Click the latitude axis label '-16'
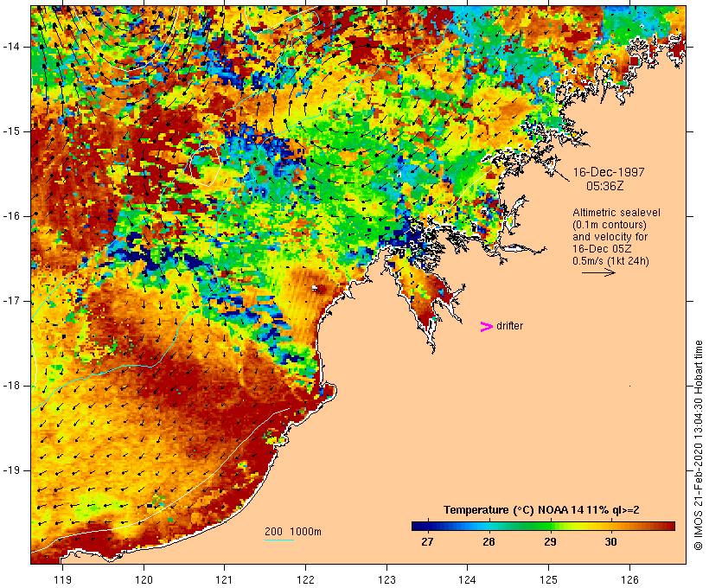 point(11,216)
